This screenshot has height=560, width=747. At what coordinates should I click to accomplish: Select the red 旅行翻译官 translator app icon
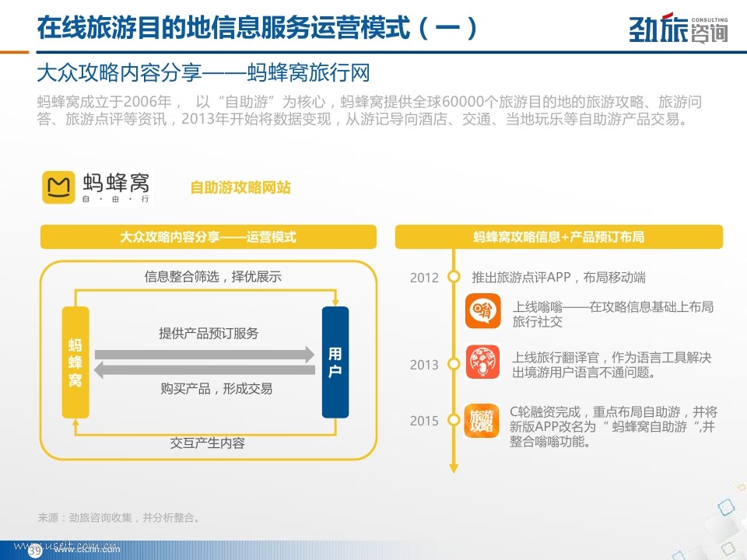483,362
